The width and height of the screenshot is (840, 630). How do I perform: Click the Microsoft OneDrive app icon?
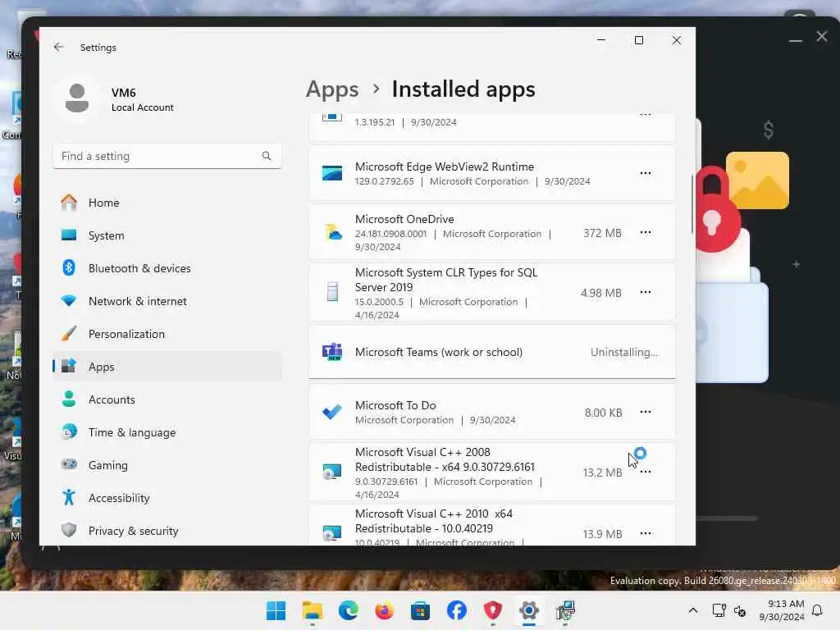tap(333, 232)
